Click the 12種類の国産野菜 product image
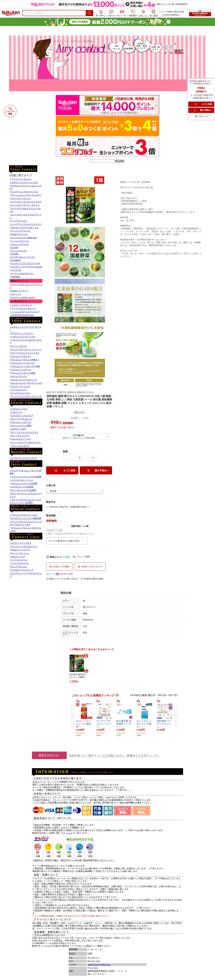The height and width of the screenshot is (980, 215). 80,252
